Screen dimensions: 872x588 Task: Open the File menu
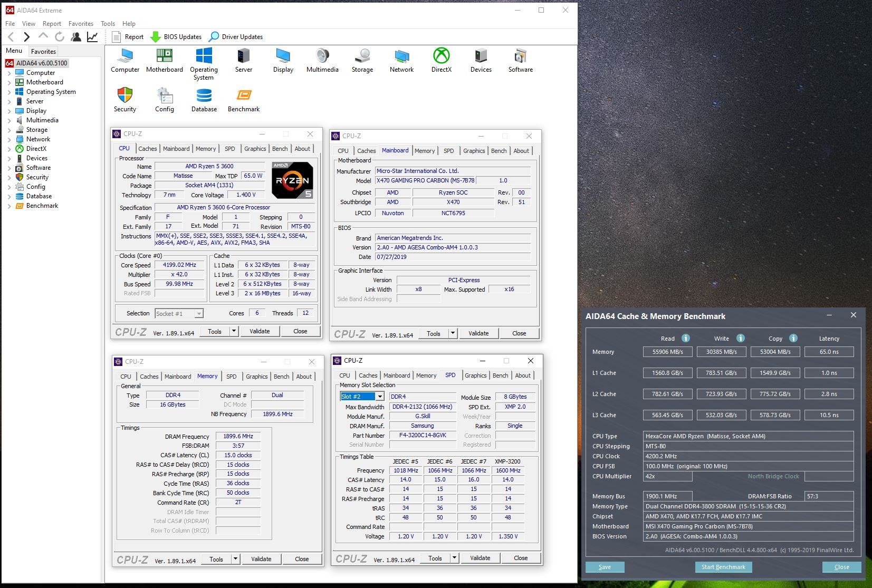pos(10,23)
